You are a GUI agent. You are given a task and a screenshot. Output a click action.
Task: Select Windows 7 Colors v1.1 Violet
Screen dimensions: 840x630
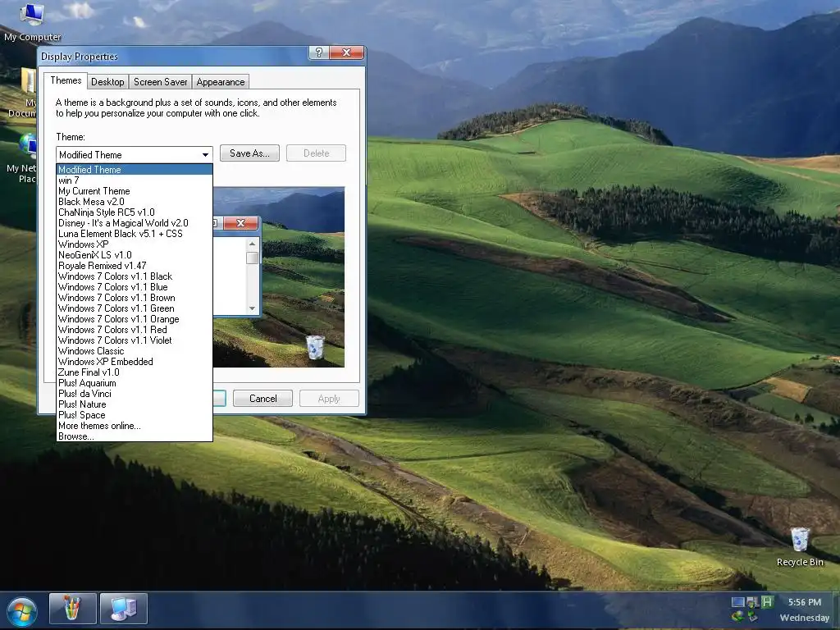[x=135, y=340]
